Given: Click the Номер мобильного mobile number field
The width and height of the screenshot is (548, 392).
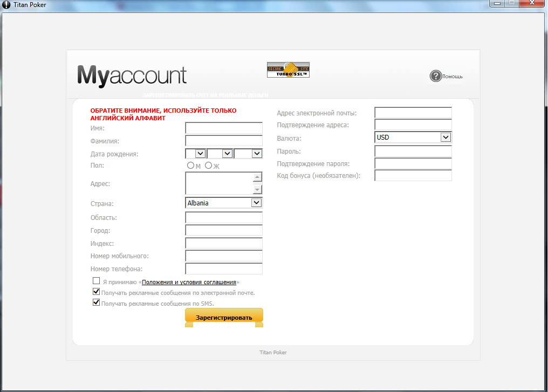Looking at the screenshot, I should [x=224, y=256].
